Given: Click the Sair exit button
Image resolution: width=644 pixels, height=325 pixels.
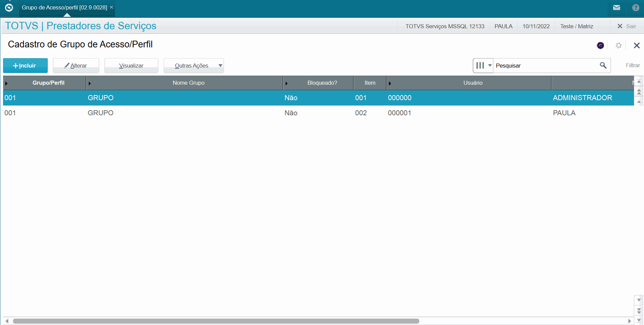Looking at the screenshot, I should (x=627, y=26).
